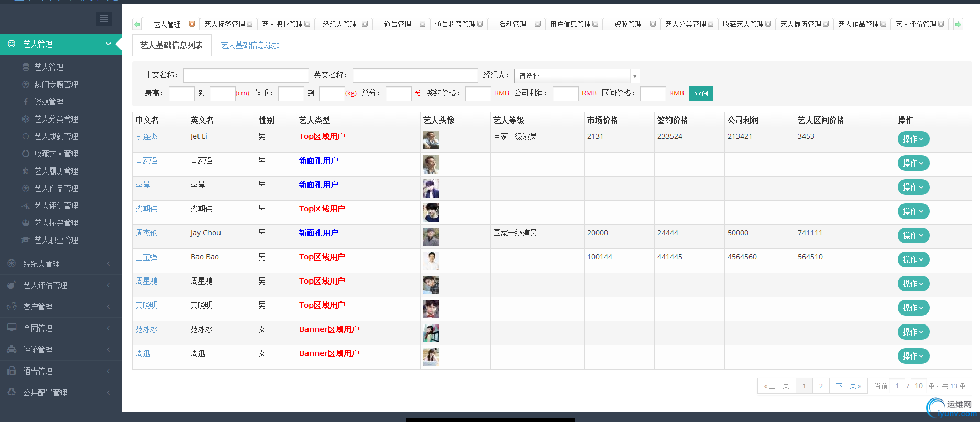Open 收藏艺人管理 in the sidebar submenu
Screen dimensions: 980x422
click(x=56, y=154)
